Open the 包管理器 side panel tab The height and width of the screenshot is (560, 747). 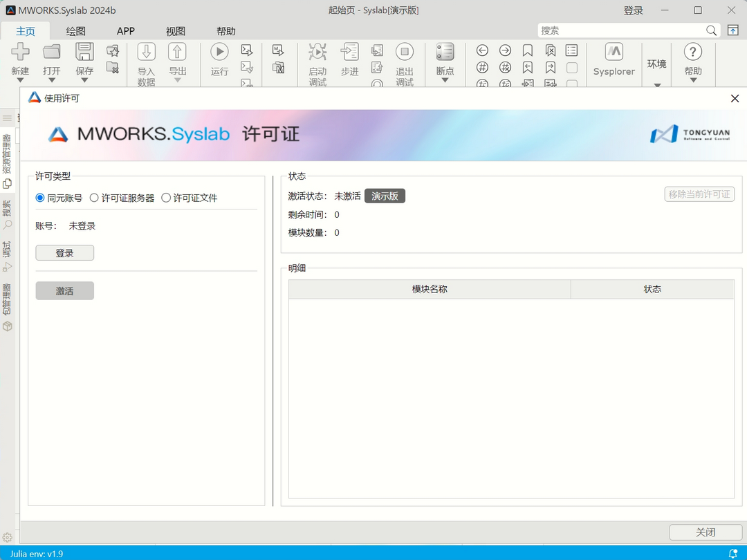point(7,307)
